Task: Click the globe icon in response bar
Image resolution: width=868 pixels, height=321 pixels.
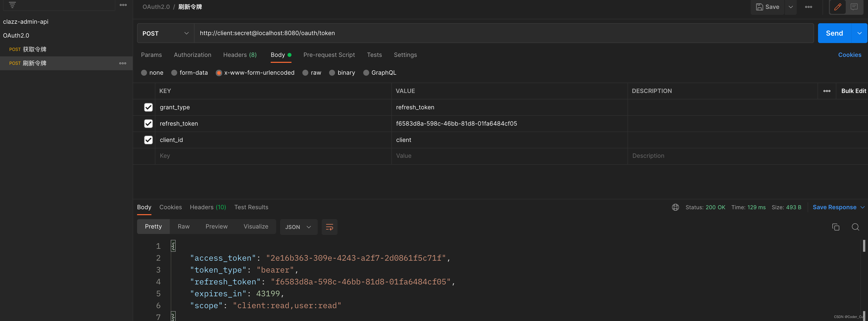Action: tap(675, 207)
